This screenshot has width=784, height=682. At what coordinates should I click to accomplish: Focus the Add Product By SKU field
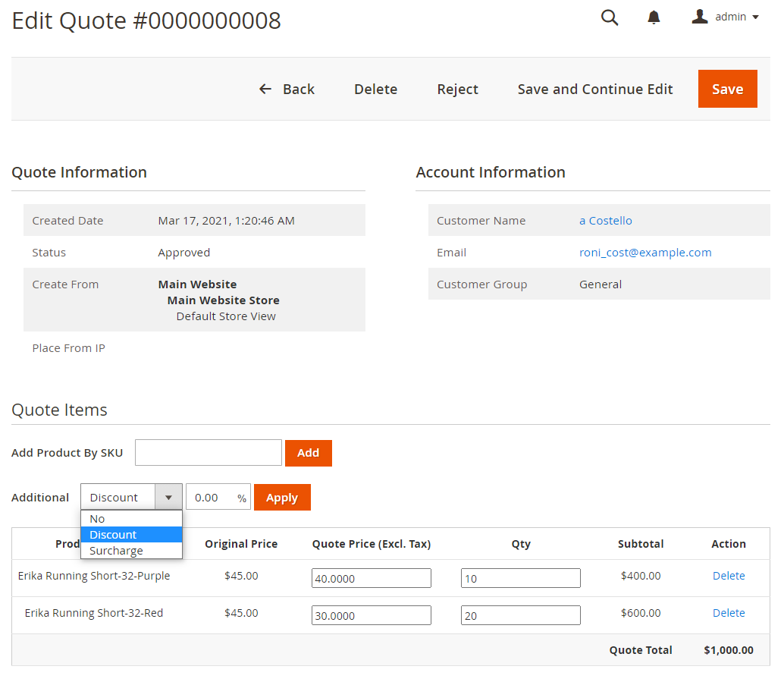(209, 453)
